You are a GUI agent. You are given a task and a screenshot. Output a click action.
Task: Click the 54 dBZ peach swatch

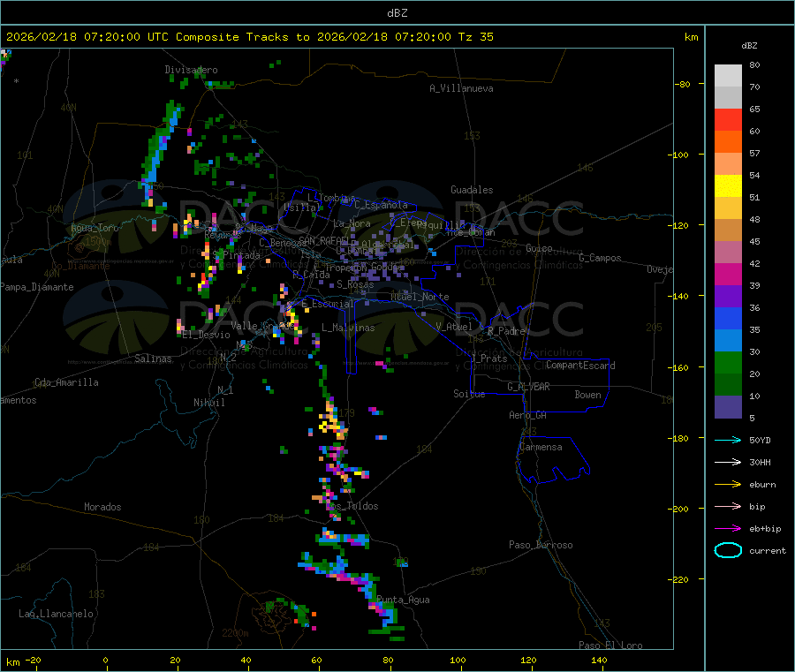click(x=728, y=163)
